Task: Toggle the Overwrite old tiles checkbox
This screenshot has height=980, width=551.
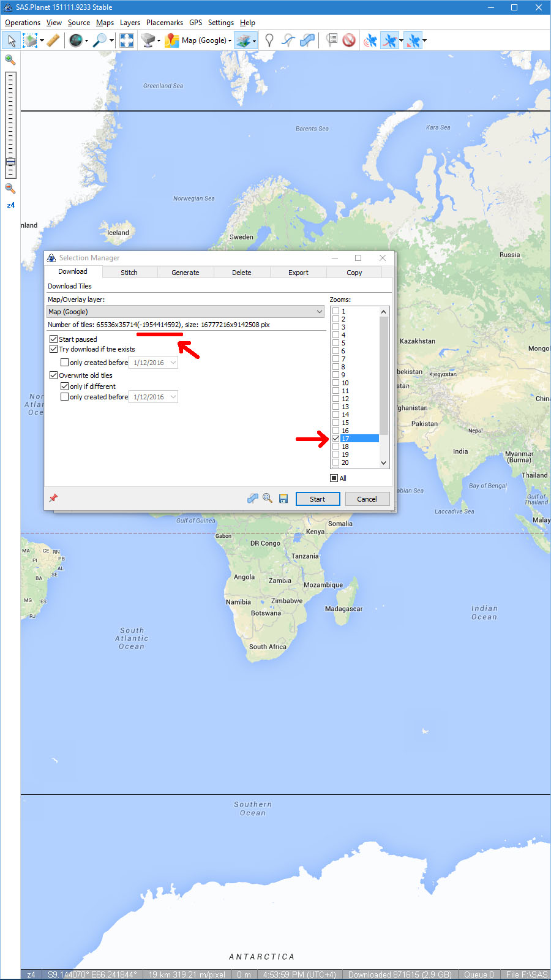Action: (x=54, y=375)
